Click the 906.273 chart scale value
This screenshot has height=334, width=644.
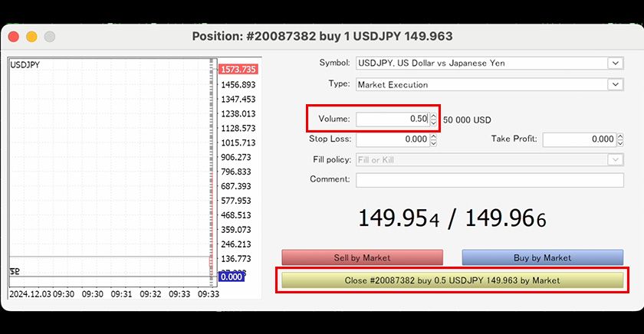236,157
